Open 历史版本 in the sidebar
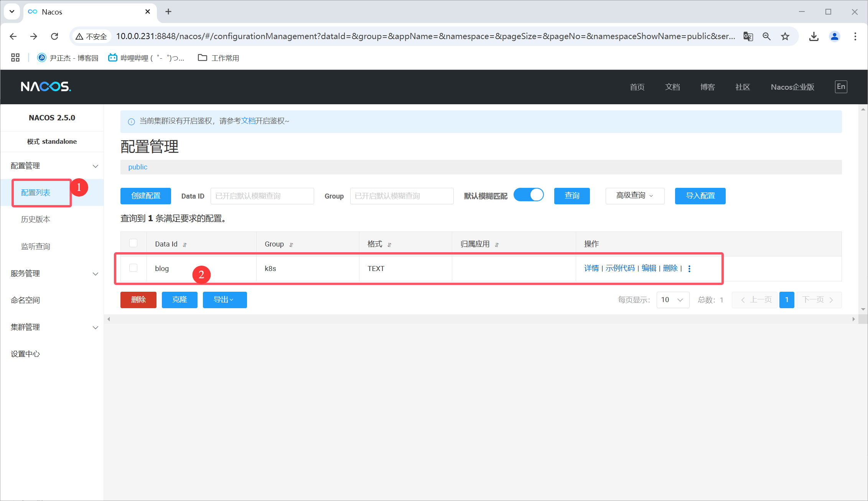Image resolution: width=868 pixels, height=501 pixels. (x=36, y=219)
